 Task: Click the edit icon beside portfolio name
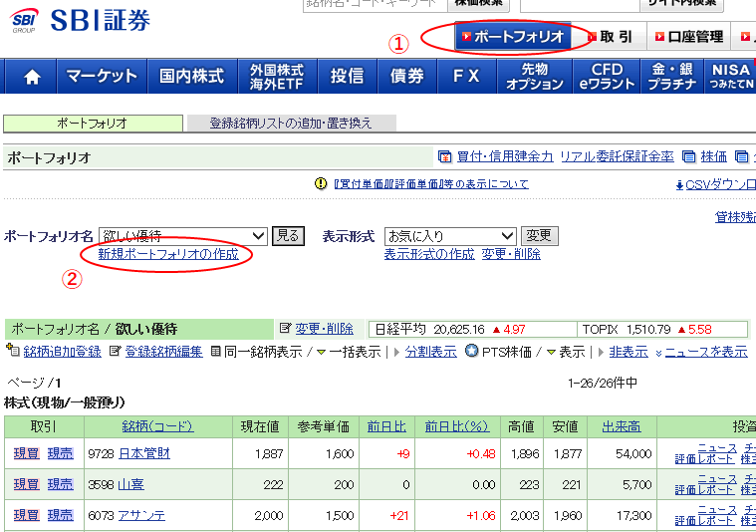pyautogui.click(x=286, y=329)
